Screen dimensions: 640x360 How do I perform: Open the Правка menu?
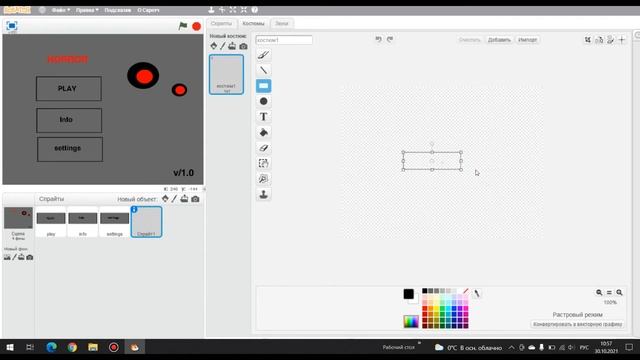click(87, 10)
